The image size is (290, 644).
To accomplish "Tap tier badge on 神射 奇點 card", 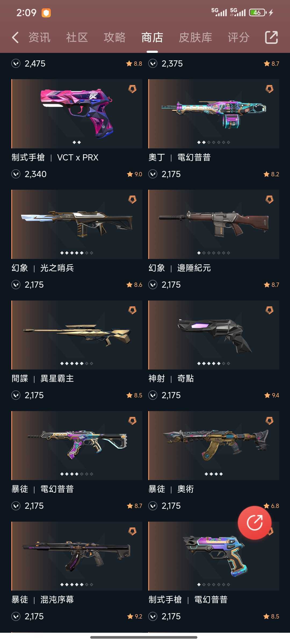I will (x=269, y=310).
